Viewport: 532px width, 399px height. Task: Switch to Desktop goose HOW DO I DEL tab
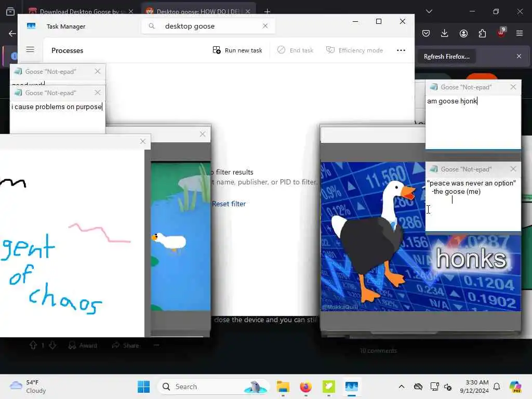pos(198,11)
